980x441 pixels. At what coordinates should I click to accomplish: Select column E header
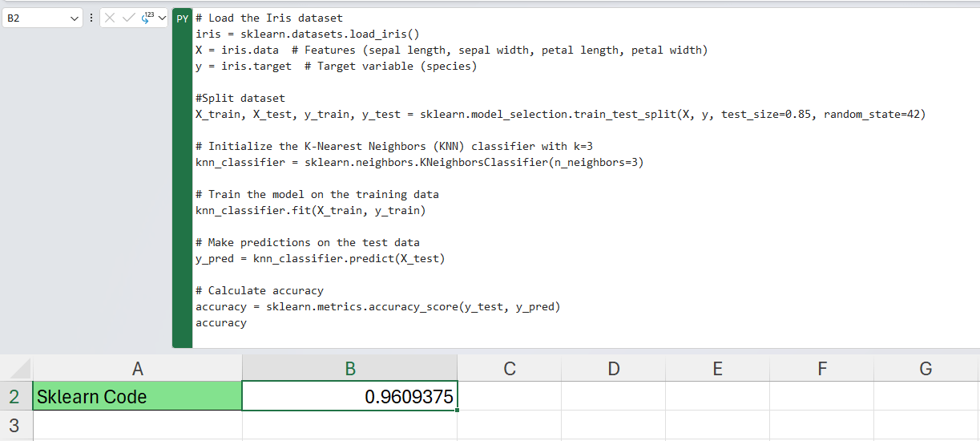tap(717, 369)
